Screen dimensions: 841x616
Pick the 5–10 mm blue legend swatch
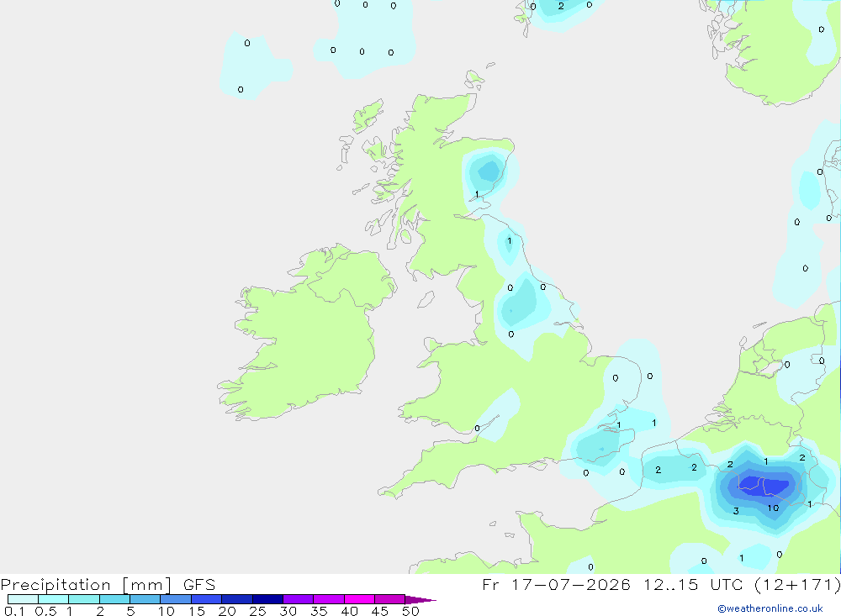point(145,599)
